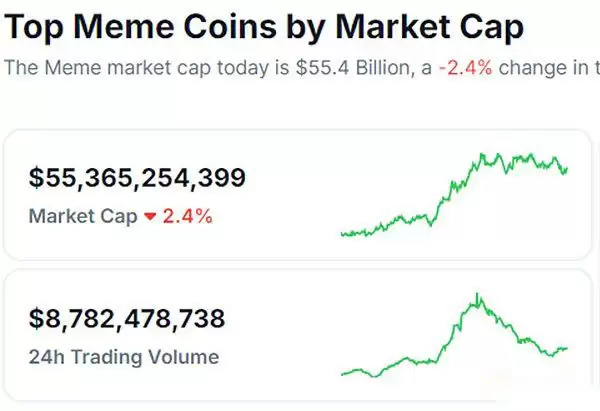Click the left starting point of the Market Cap sparkline

tap(342, 234)
